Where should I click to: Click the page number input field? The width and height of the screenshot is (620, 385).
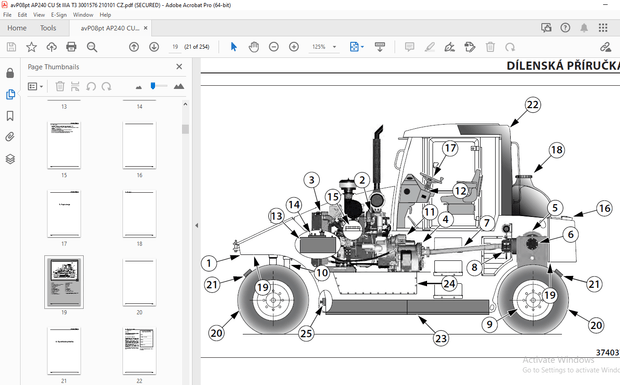tap(175, 47)
